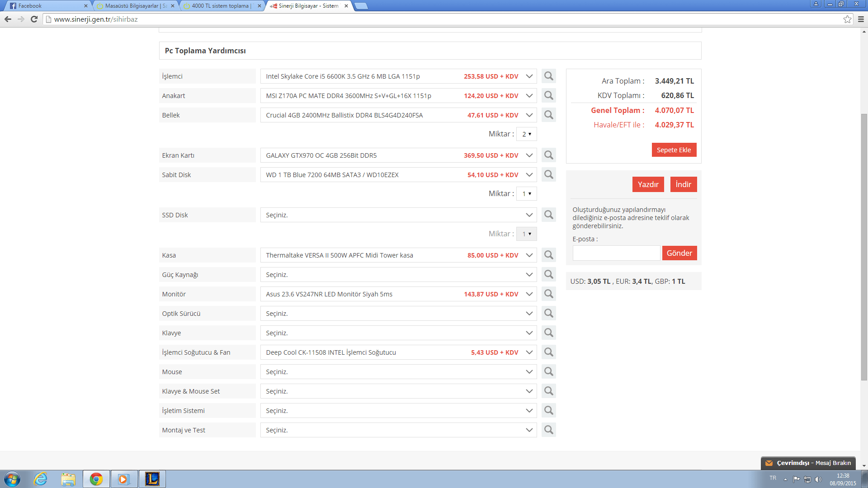The height and width of the screenshot is (488, 868).
Task: Click the search icon for Montaj ve Test
Action: click(x=548, y=430)
